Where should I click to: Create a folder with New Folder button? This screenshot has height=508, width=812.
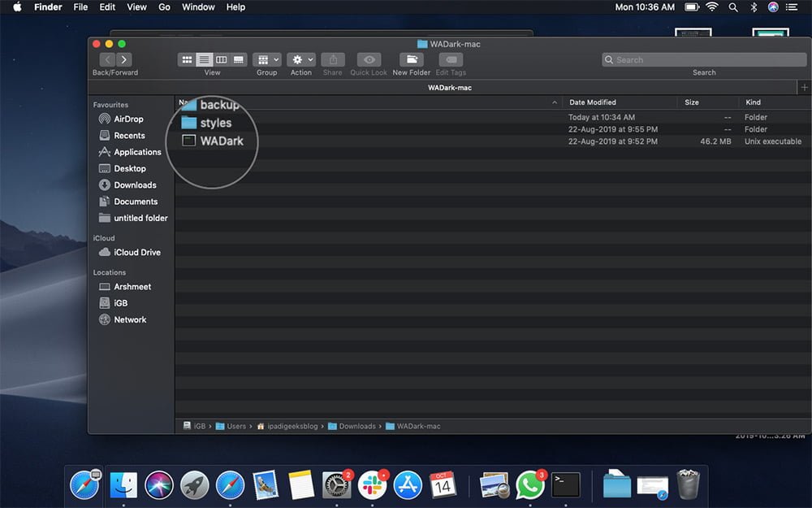coord(412,59)
